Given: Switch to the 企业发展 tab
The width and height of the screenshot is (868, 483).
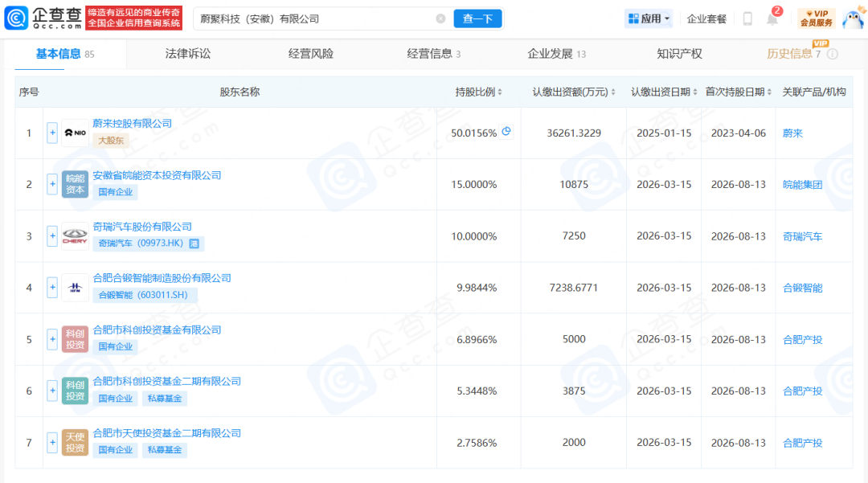Looking at the screenshot, I should coord(556,54).
